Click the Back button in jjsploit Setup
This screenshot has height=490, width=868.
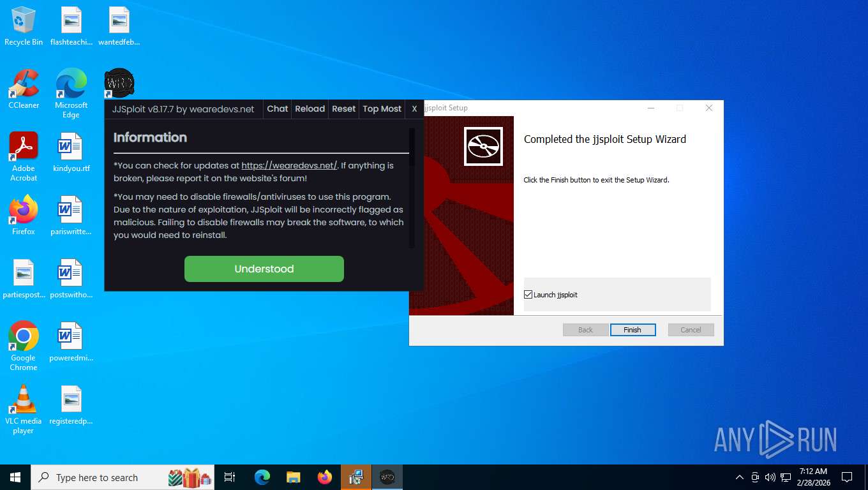coord(585,330)
